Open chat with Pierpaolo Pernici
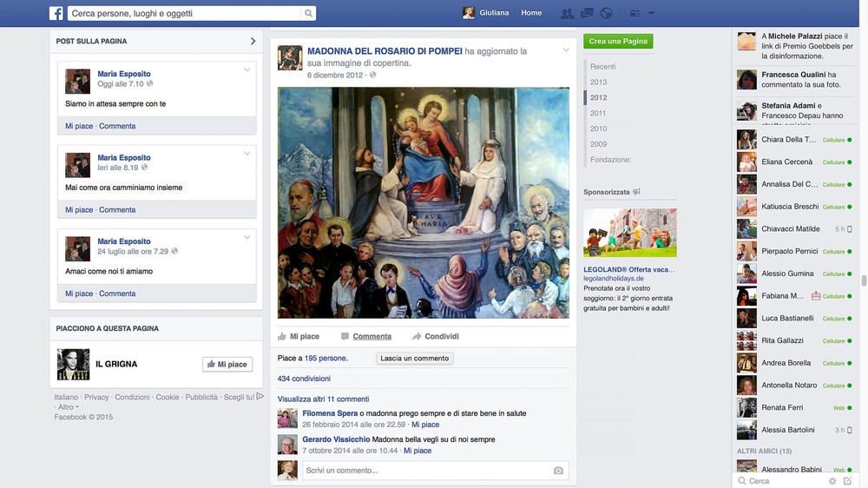This screenshot has width=868, height=488. click(794, 252)
